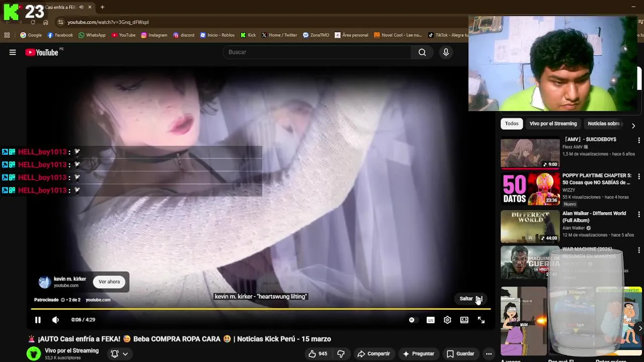Click the Alan Walker channel name

(x=574, y=228)
